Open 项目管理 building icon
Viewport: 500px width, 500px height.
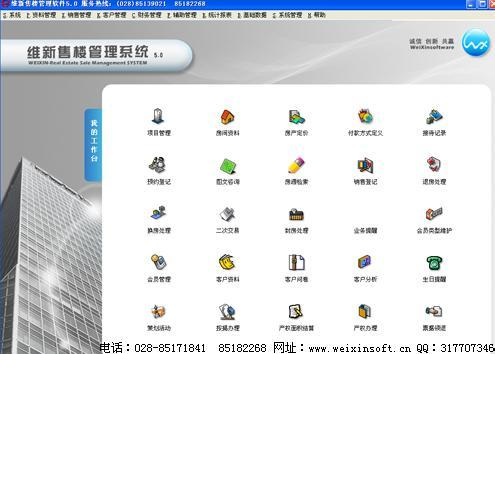[x=158, y=117]
